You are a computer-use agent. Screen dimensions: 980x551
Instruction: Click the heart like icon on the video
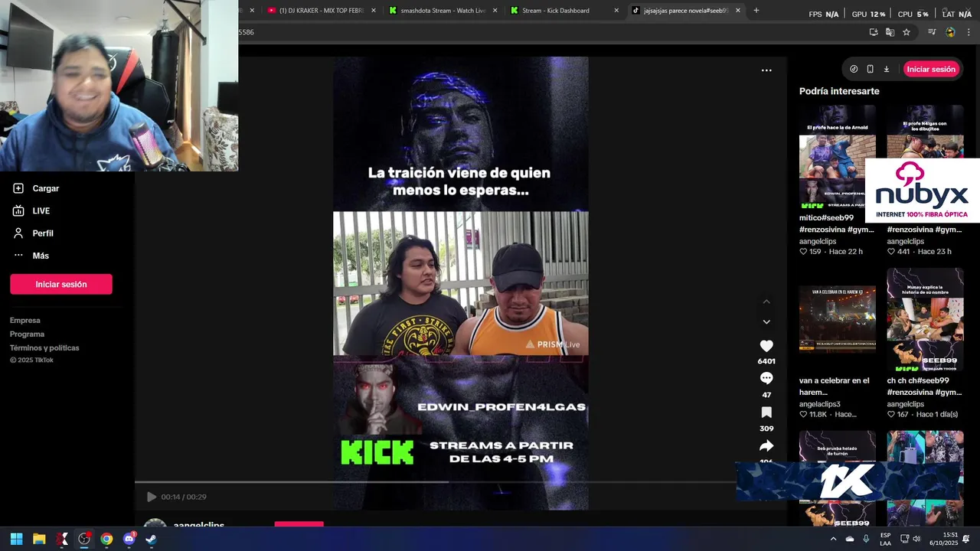point(766,346)
